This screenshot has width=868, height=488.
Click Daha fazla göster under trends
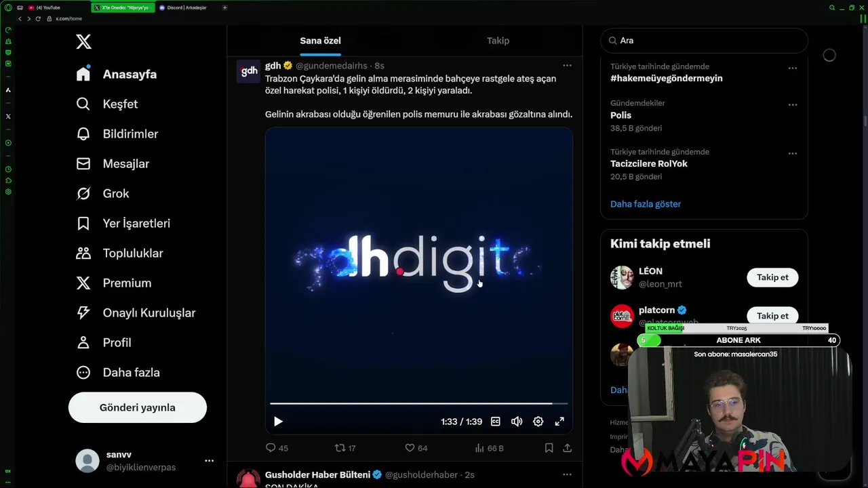point(646,204)
